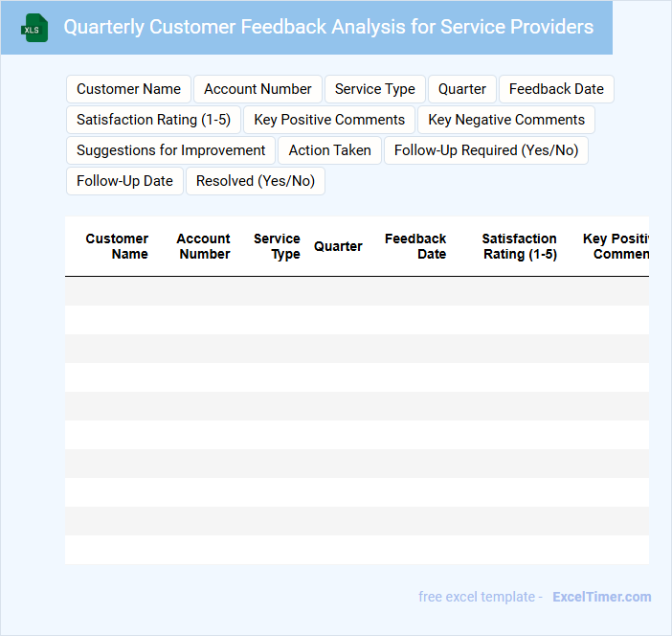Choose the Quarter tag
Screen dimensions: 672x636
(461, 89)
